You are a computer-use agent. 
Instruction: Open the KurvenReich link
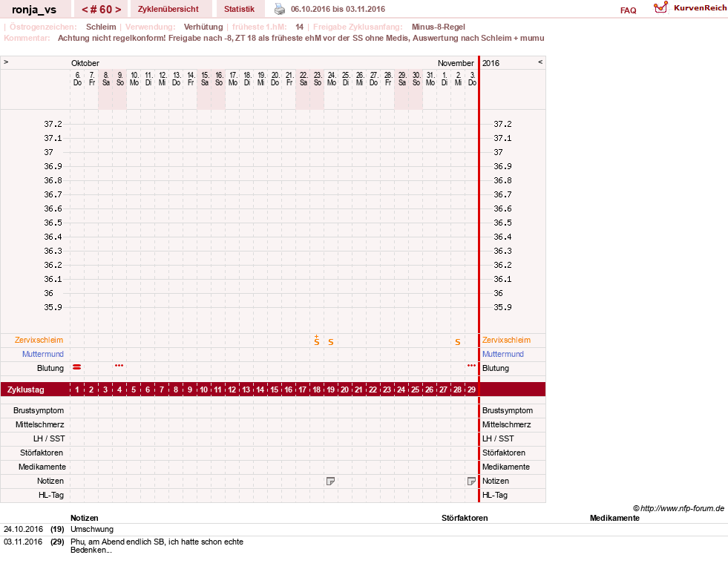[700, 8]
